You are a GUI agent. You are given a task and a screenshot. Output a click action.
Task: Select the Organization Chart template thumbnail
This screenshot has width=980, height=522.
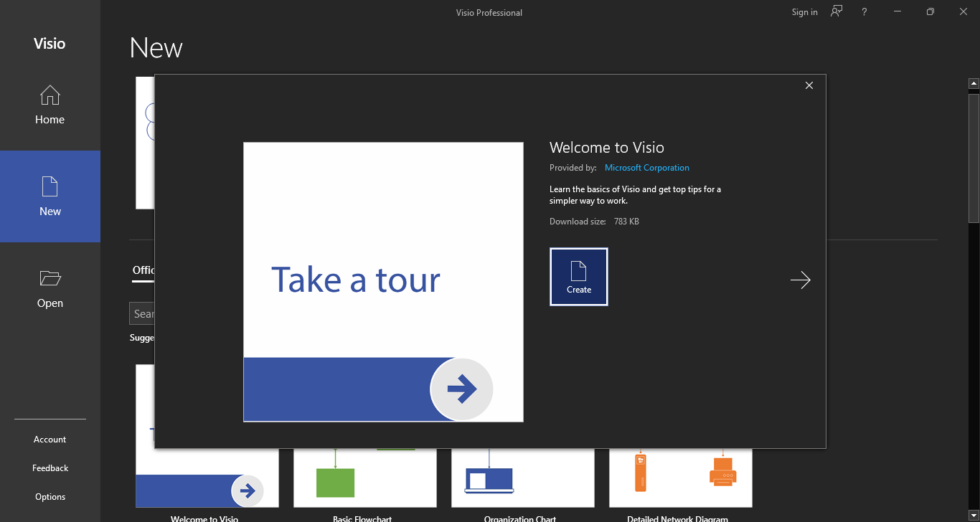click(522, 478)
